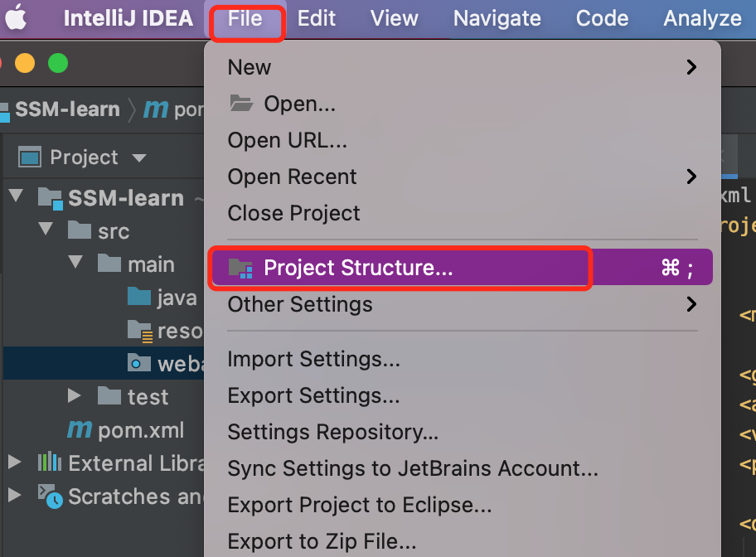
Task: Open the Project view dropdown arrow
Action: (139, 158)
